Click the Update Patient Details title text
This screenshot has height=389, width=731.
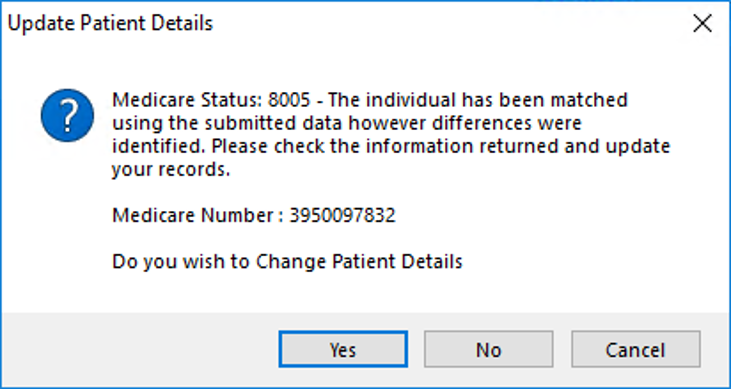point(110,23)
